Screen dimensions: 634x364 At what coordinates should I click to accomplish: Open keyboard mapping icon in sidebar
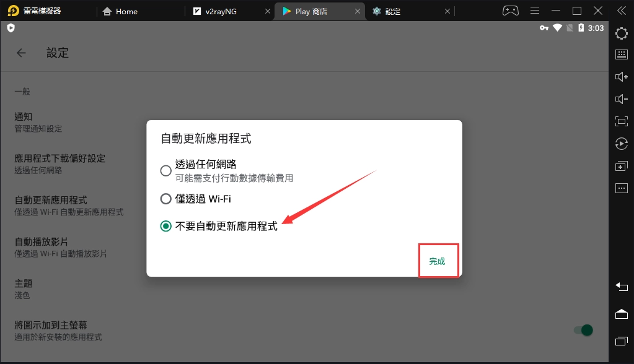(x=622, y=54)
